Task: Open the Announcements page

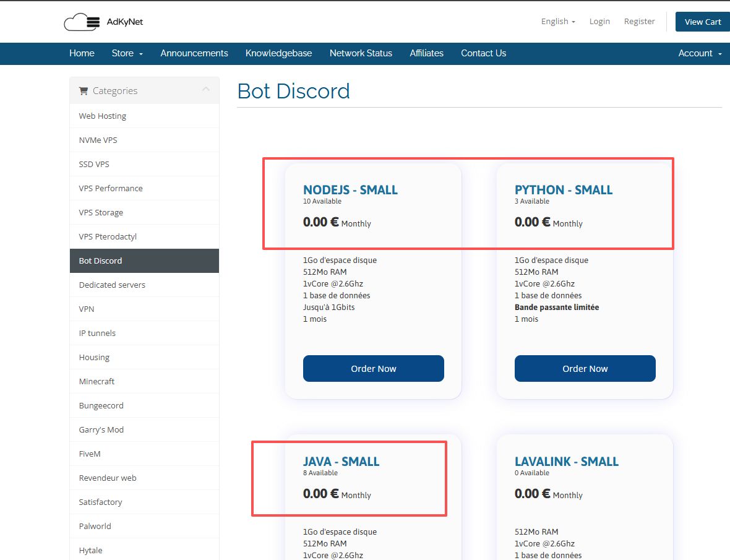Action: point(194,53)
